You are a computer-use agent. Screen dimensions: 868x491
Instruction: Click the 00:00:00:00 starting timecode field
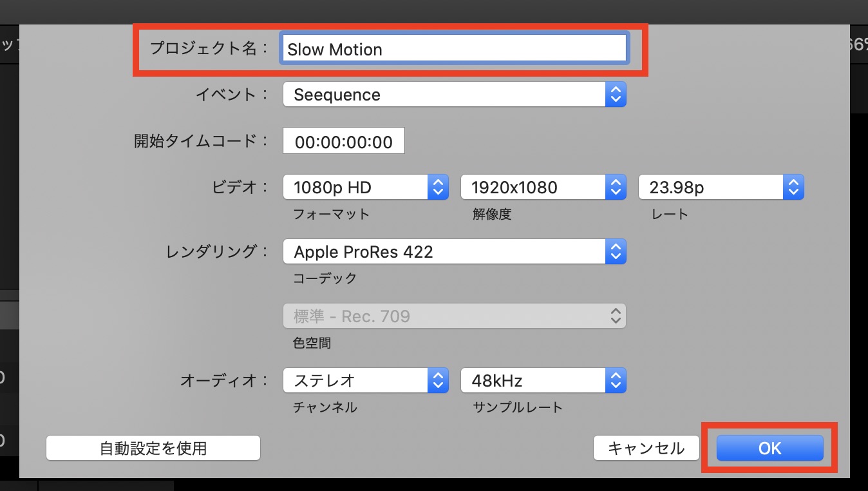[x=343, y=142]
